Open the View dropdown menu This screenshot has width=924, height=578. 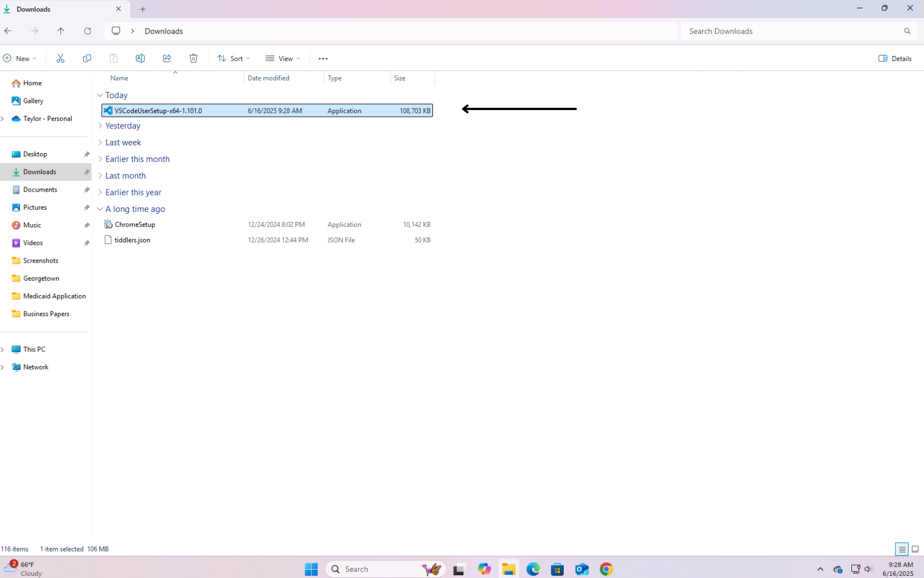pos(283,58)
